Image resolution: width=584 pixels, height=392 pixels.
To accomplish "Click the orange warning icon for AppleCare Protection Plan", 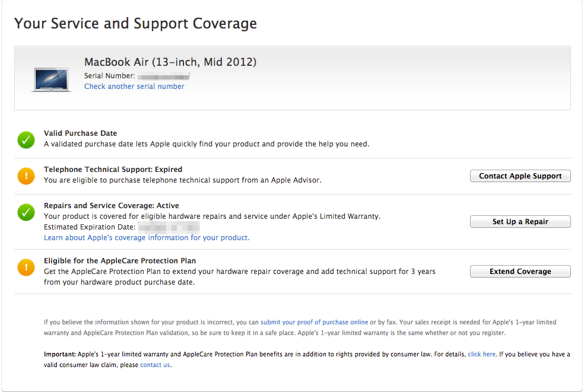I will (26, 267).
